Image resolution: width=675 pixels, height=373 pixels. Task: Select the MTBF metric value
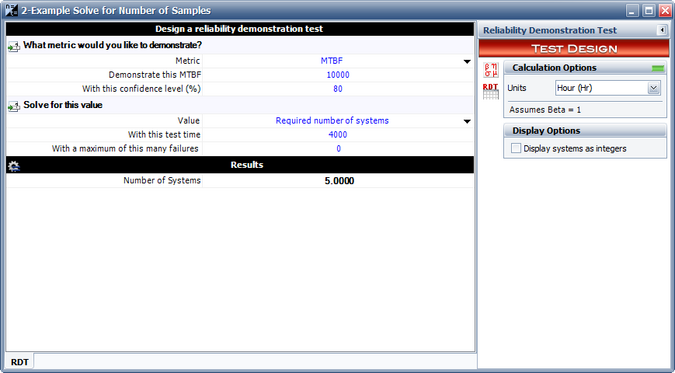pos(331,61)
